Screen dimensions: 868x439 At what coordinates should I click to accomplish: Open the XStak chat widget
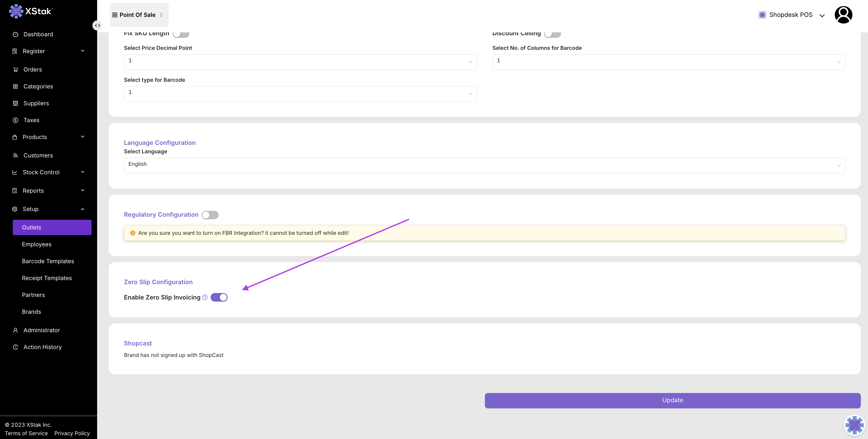(x=854, y=425)
